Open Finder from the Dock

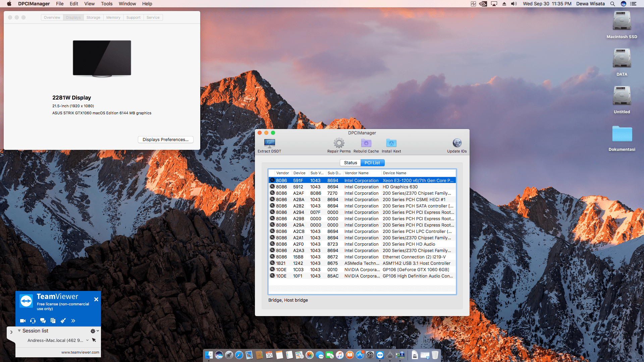[209, 355]
